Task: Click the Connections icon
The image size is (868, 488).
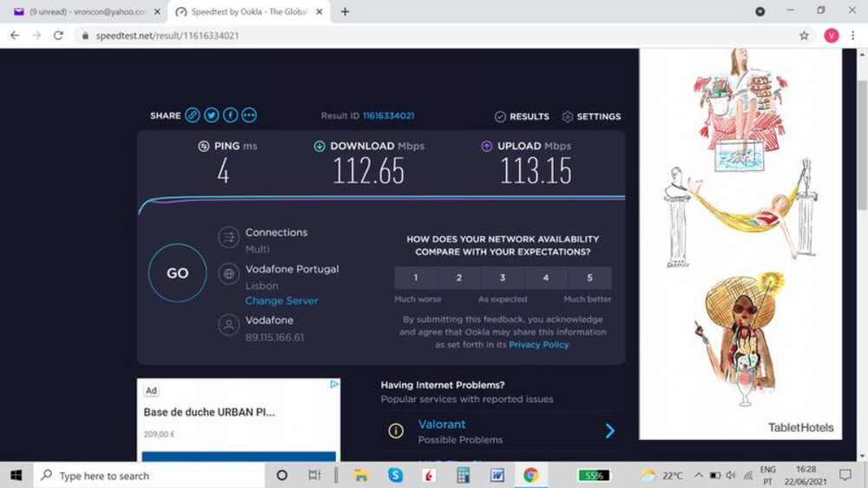Action: tap(228, 238)
